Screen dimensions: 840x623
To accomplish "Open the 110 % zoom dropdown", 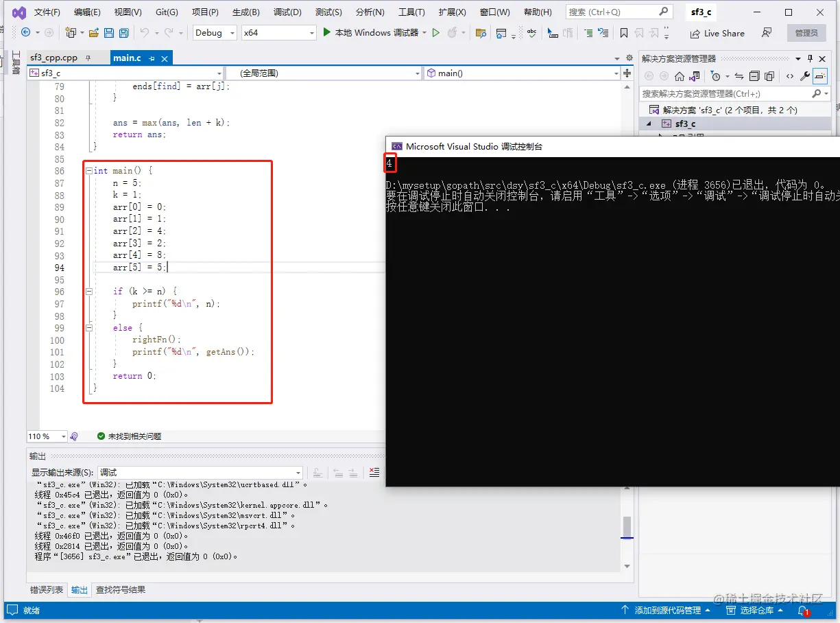I will (47, 436).
